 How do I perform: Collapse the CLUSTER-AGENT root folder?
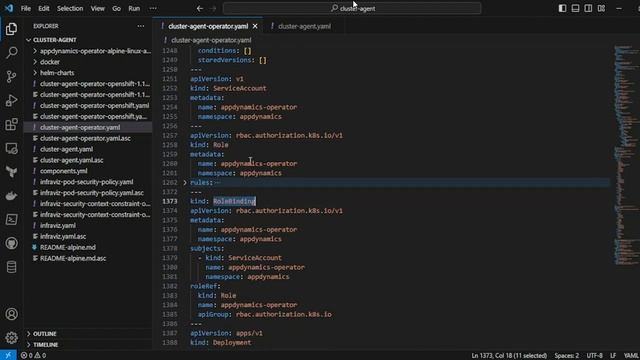(29, 40)
